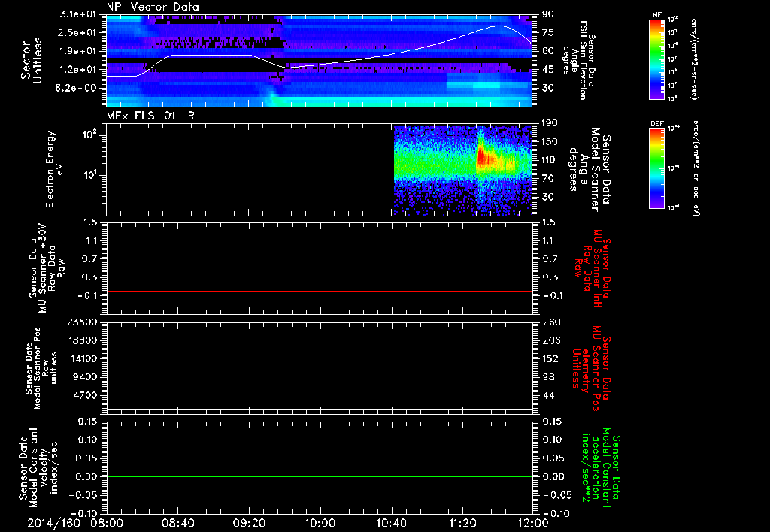Click the "08:40" time axis label
Viewport: 770px width, 532px height.
(x=177, y=523)
